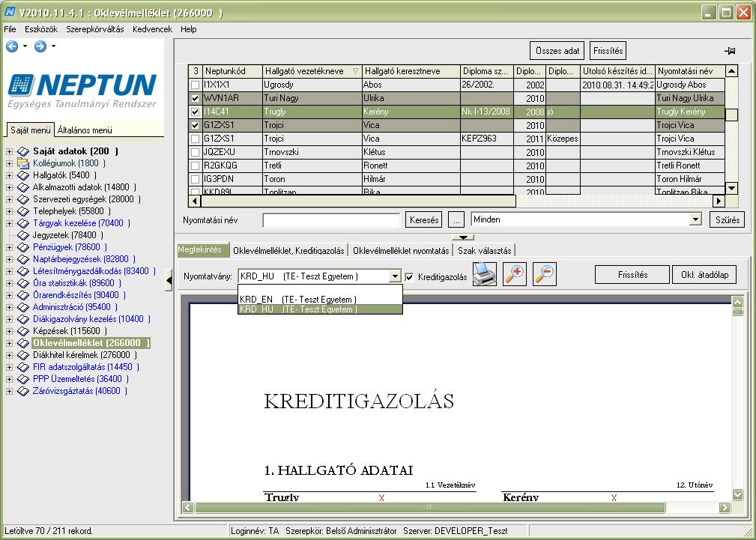Open the Kedvencek menu
This screenshot has width=756, height=540.
click(x=152, y=29)
